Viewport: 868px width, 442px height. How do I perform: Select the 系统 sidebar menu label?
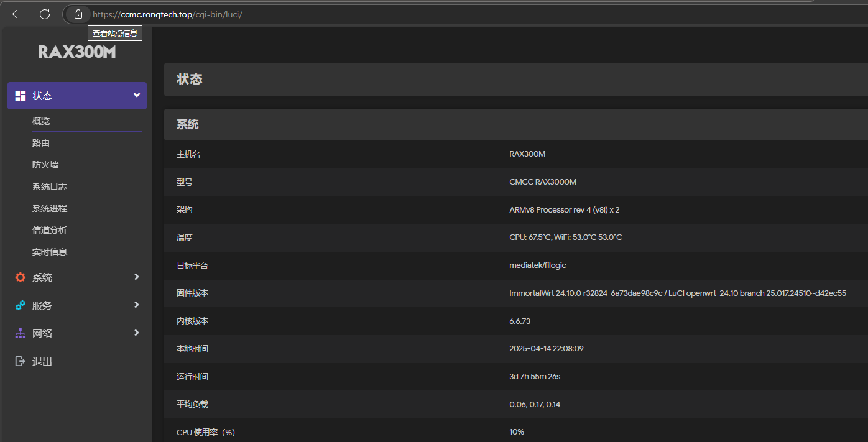pos(42,277)
